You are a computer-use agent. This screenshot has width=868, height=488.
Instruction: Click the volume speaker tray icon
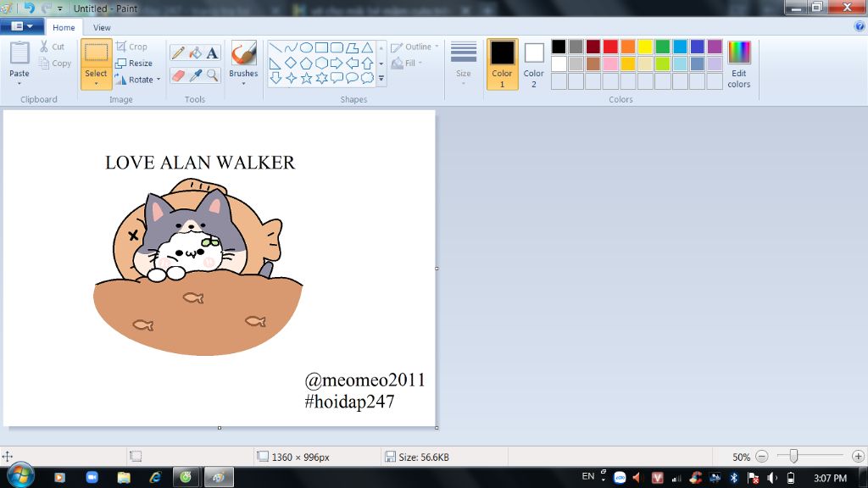point(772,478)
